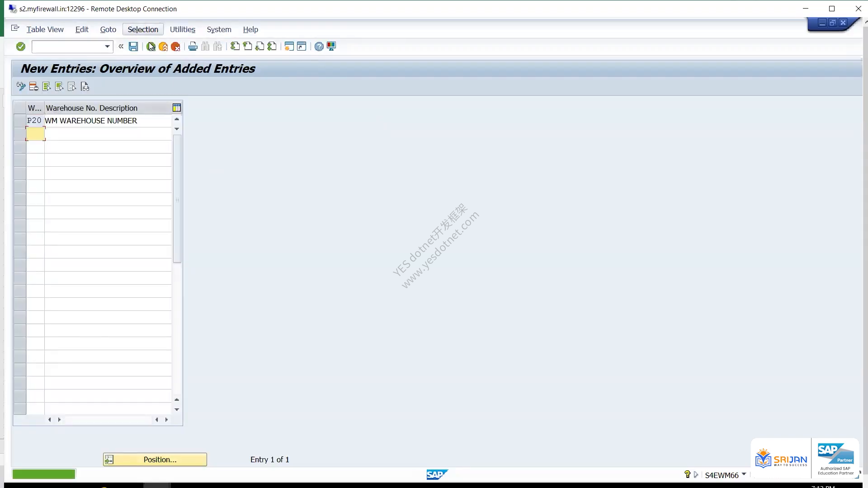Open the Selection menu
Image resolution: width=868 pixels, height=488 pixels.
143,29
